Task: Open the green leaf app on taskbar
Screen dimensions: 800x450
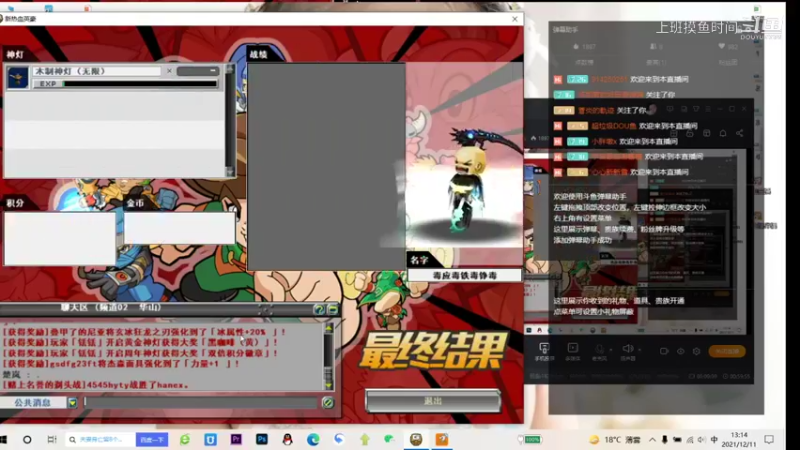Action: pos(389,439)
